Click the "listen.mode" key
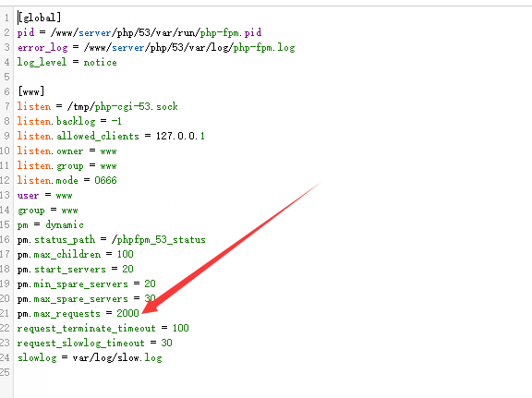The width and height of the screenshot is (532, 398). (x=47, y=180)
